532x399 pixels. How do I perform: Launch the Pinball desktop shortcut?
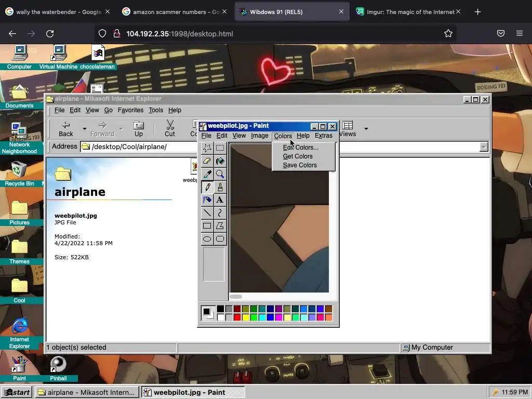pos(58,369)
